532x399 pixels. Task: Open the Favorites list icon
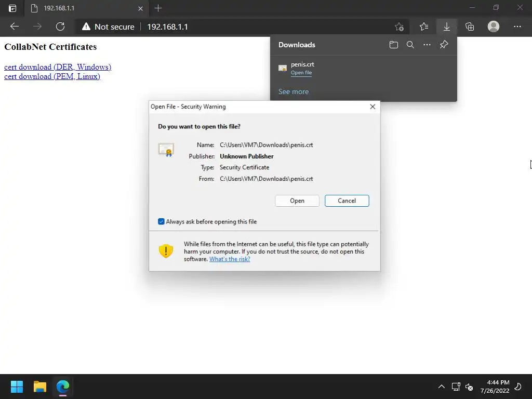[424, 26]
